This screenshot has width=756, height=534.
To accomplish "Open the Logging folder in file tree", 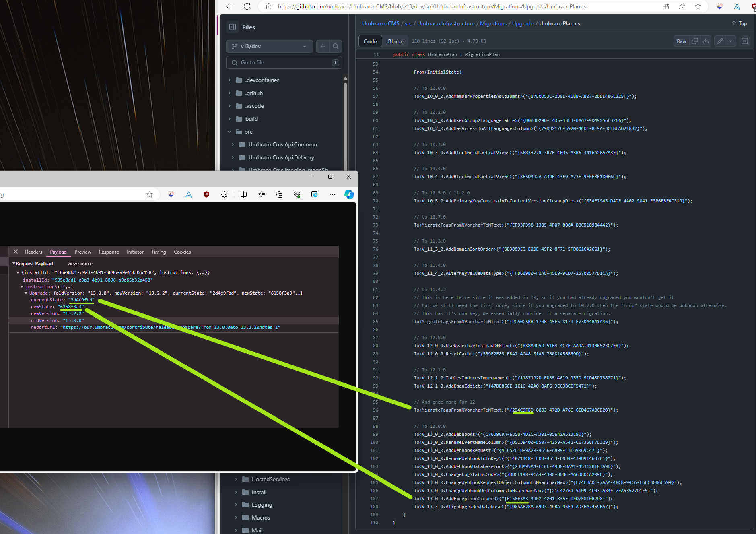I will tap(262, 505).
